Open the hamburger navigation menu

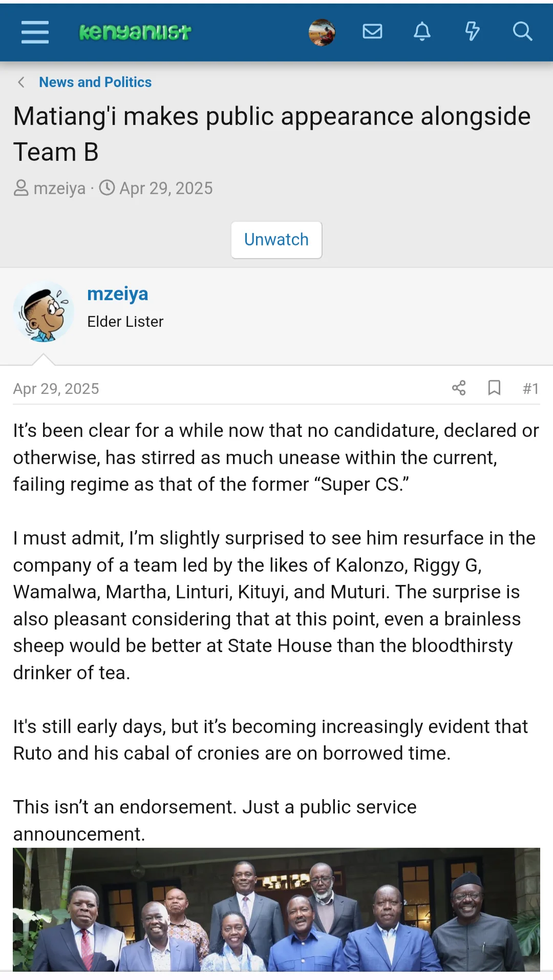[35, 32]
